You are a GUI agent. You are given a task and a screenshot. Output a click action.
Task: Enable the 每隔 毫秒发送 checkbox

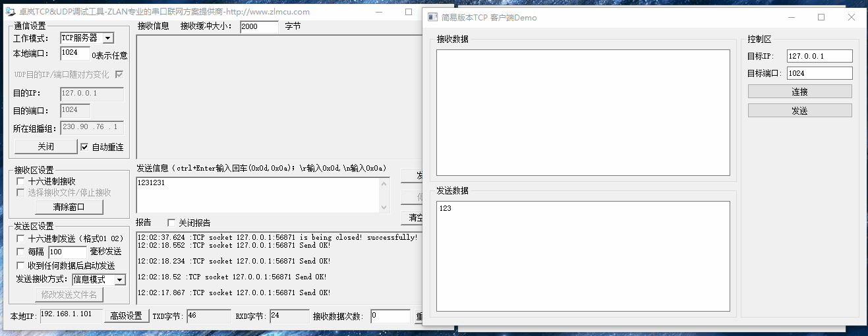tap(21, 252)
